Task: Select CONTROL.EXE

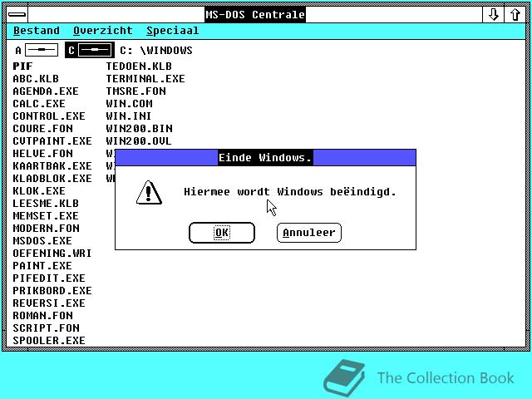Action: pos(49,116)
